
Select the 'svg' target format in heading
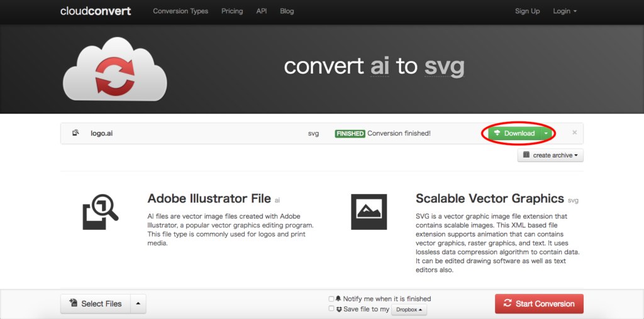(x=445, y=67)
